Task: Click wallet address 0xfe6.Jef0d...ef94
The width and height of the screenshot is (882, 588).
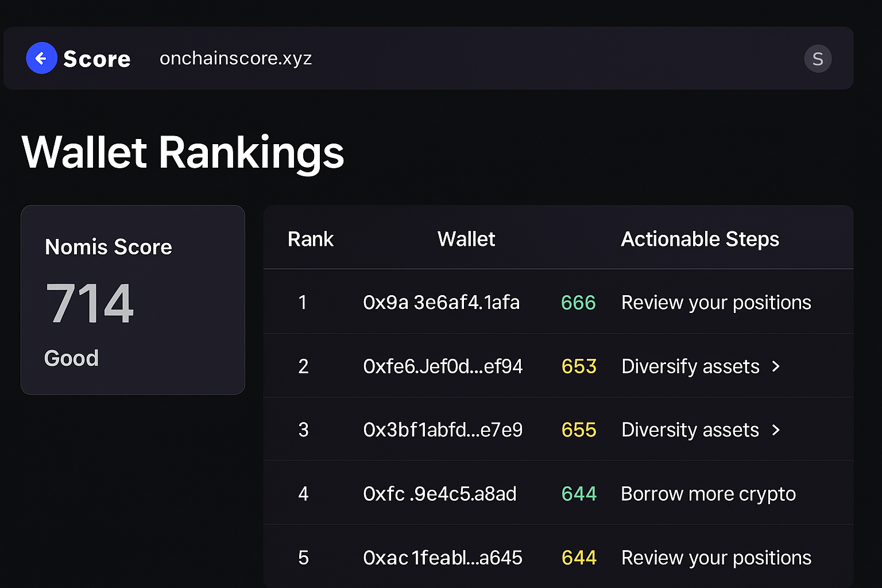Action: (443, 366)
